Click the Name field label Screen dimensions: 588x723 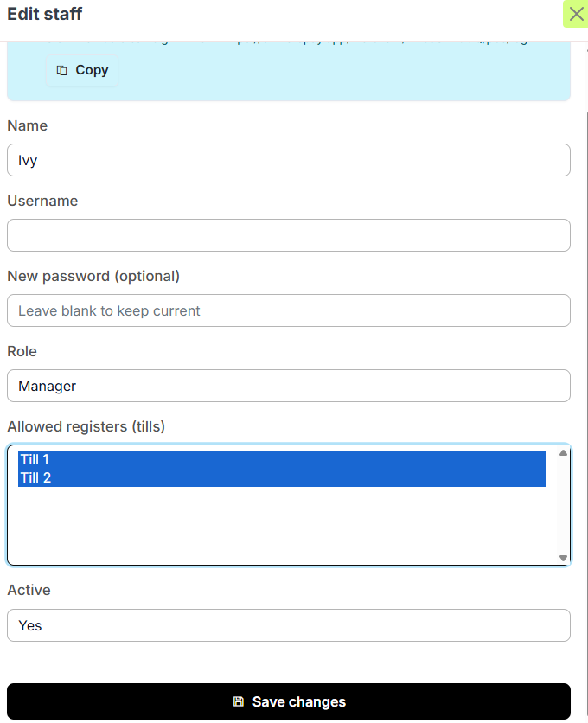tap(28, 125)
